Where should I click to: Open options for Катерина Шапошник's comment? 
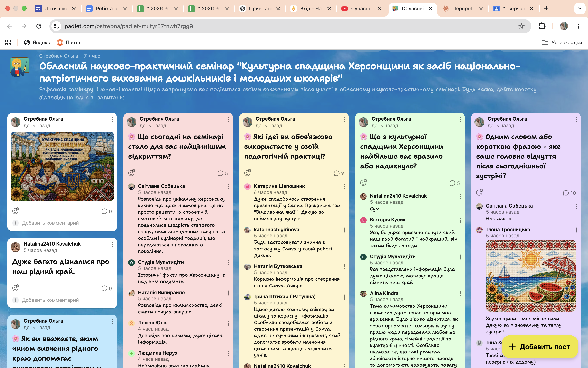point(344,187)
